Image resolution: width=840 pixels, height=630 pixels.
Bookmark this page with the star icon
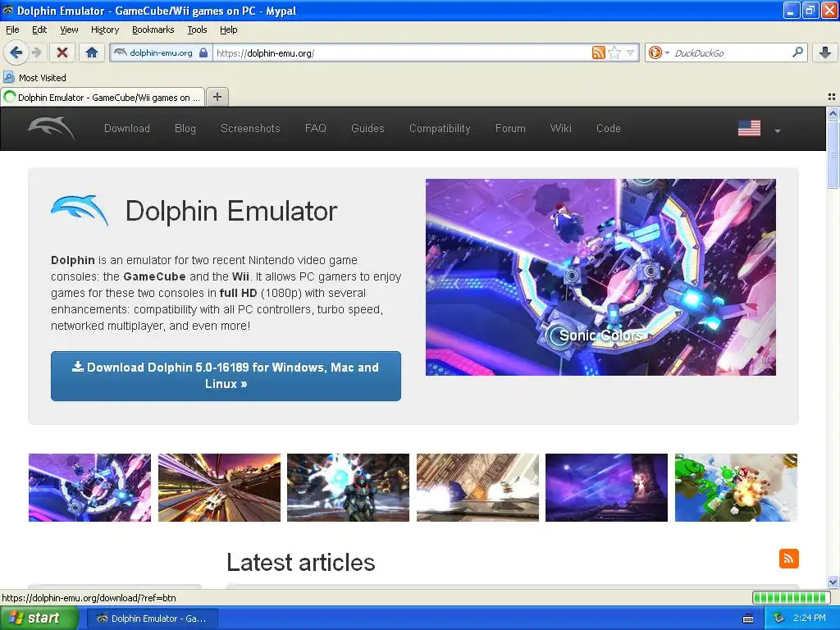pyautogui.click(x=614, y=52)
